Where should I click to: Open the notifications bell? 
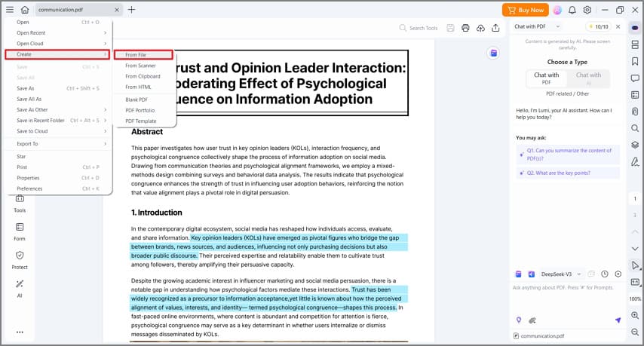(572, 10)
